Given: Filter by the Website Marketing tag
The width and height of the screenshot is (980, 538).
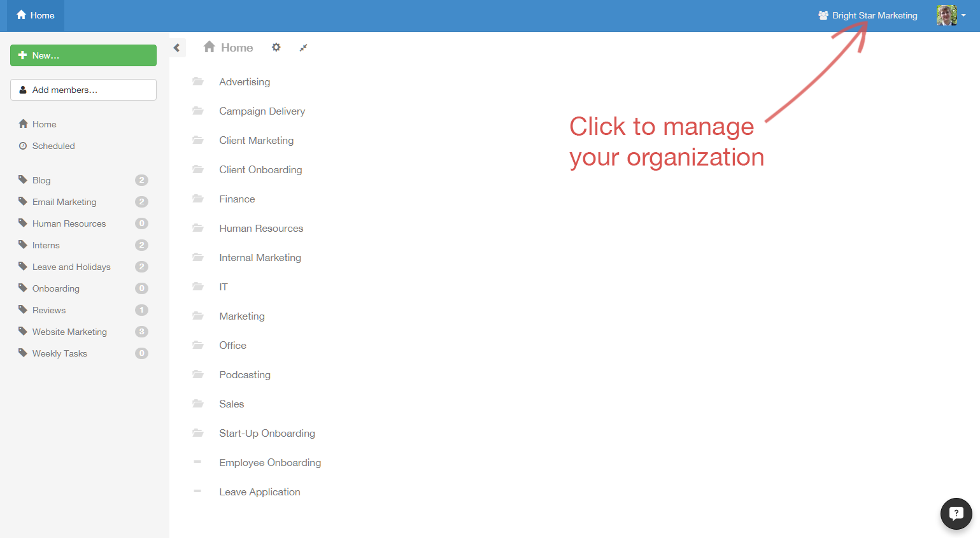Looking at the screenshot, I should coord(69,332).
